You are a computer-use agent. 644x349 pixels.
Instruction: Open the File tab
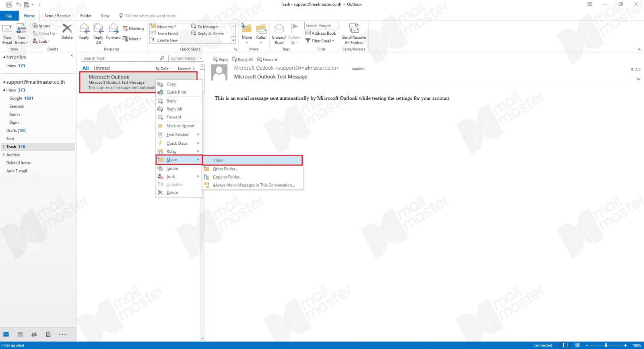[x=9, y=16]
